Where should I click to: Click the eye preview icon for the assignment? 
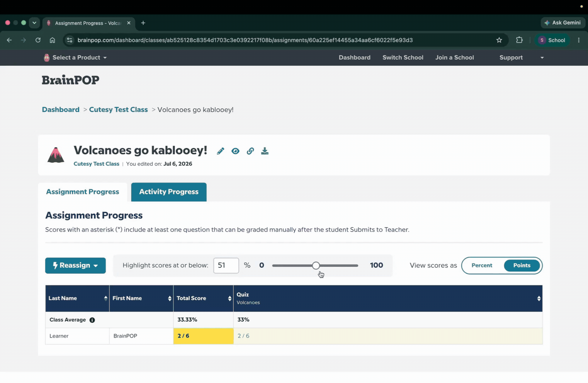pyautogui.click(x=235, y=151)
